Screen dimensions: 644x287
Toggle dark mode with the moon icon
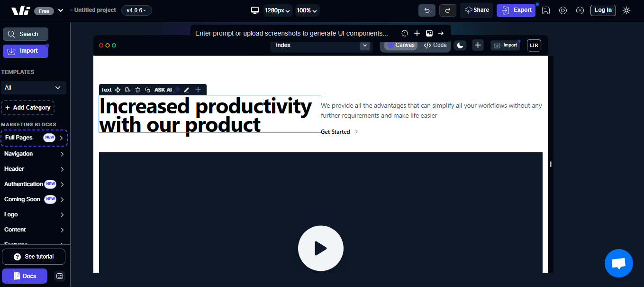(460, 45)
